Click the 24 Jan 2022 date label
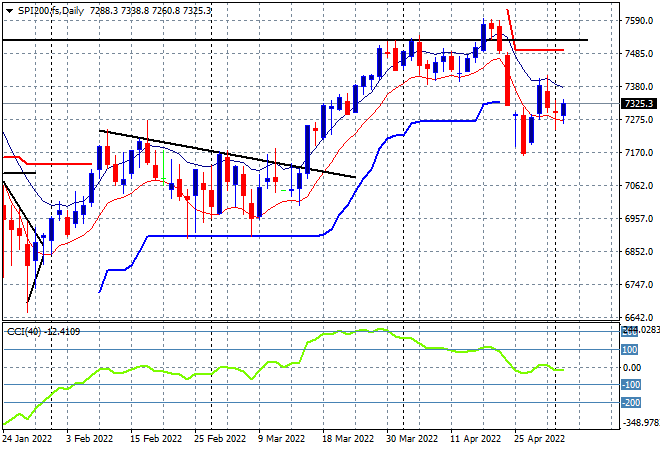Screen dimensions: 660x450 (x=27, y=439)
